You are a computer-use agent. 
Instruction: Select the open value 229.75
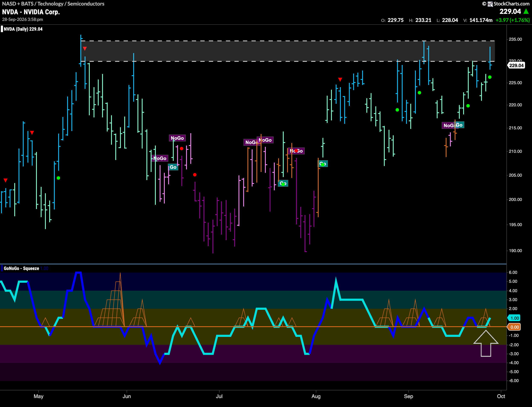coord(396,20)
